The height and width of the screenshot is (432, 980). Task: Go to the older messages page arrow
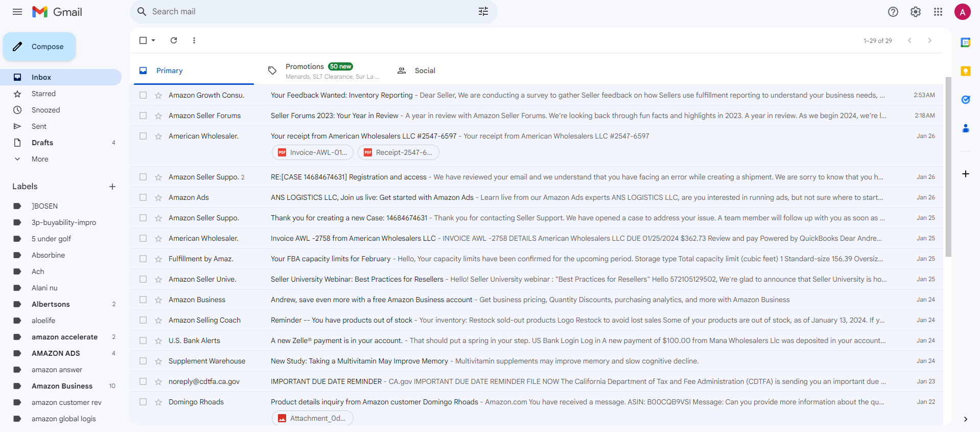point(930,40)
